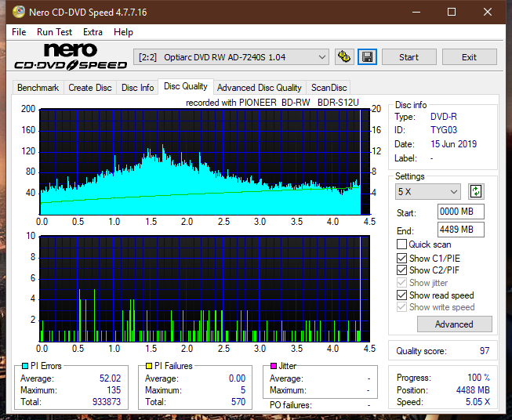Toggle the Show jitter checkbox

click(x=401, y=283)
